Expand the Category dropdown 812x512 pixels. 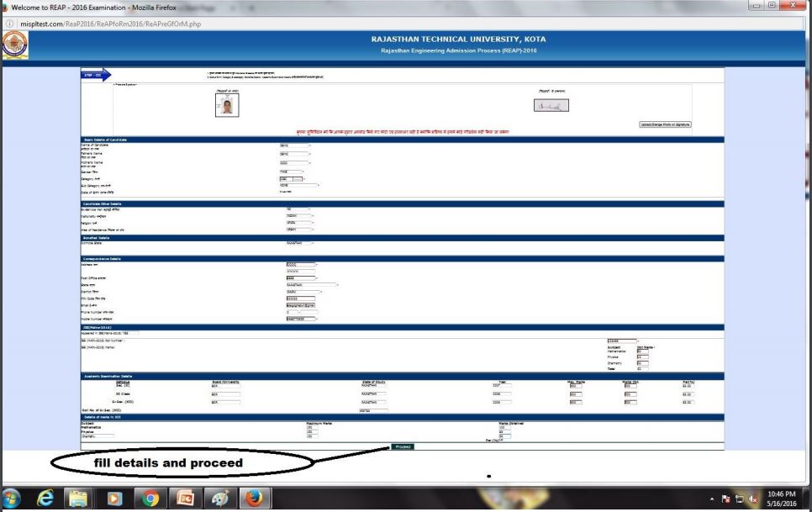pyautogui.click(x=289, y=178)
